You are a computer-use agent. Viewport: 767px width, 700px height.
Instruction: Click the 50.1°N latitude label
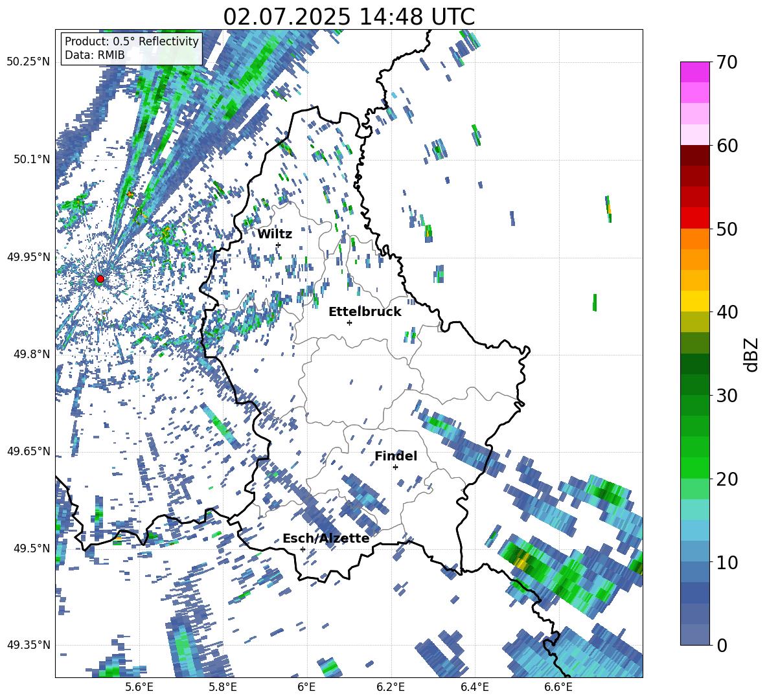[32, 159]
